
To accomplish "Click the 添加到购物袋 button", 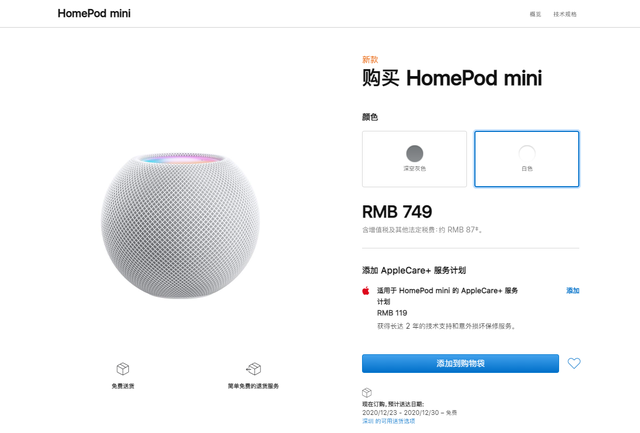I will click(460, 363).
